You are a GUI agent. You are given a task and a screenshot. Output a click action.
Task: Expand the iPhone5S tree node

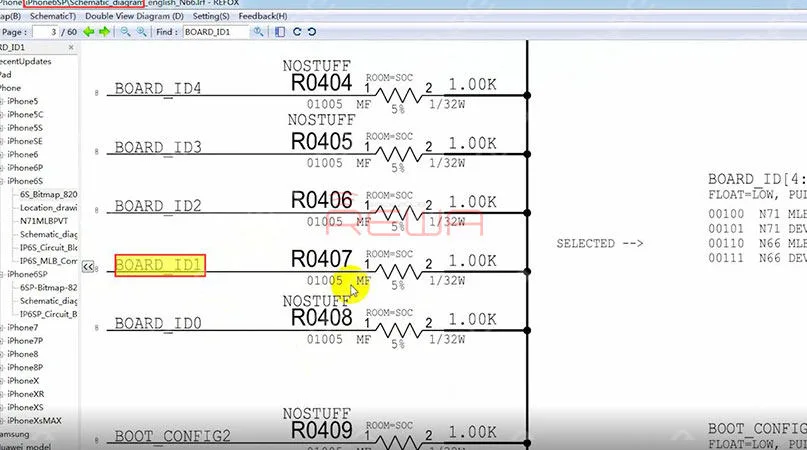click(x=2, y=128)
